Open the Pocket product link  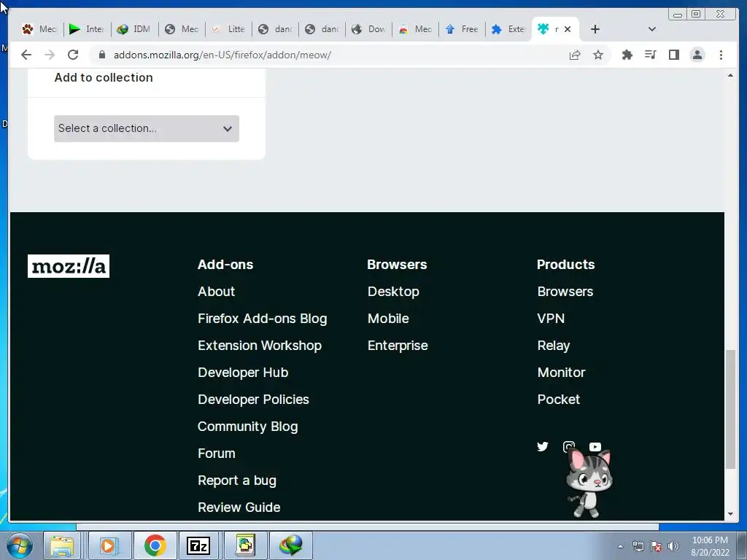[558, 400]
